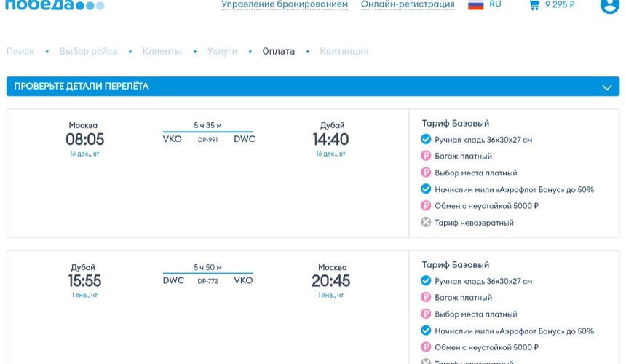This screenshot has height=364, width=626.
Task: Click departure date 16 дек., вт under Москва
Action: (x=84, y=154)
